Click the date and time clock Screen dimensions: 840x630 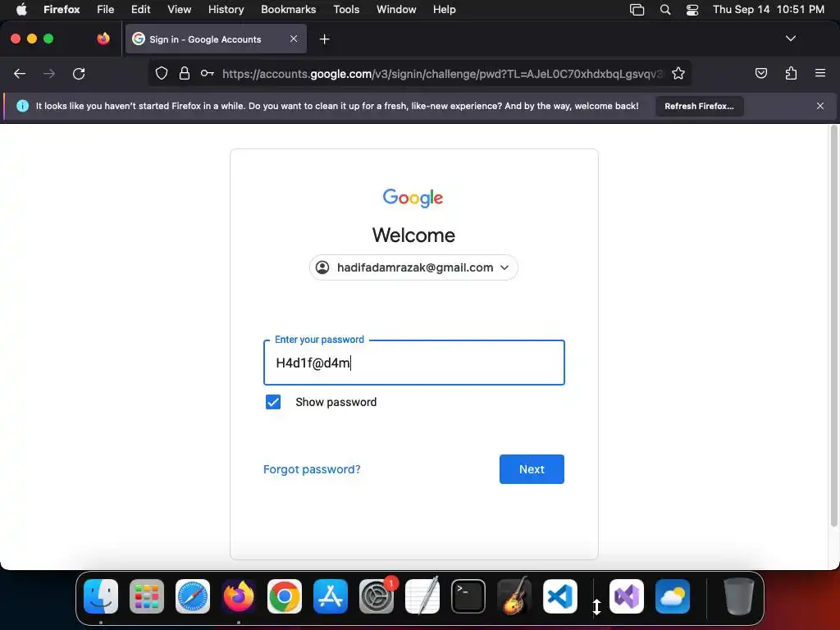[x=768, y=9]
